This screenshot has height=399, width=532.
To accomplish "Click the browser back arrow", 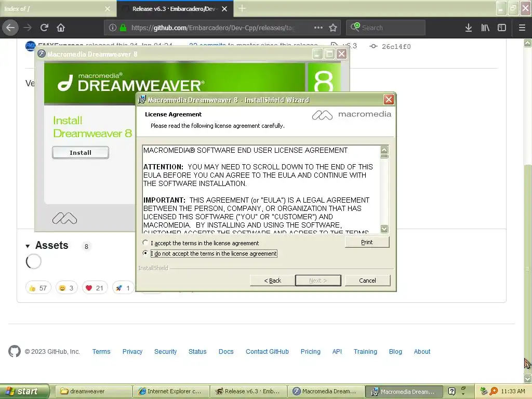I will pos(10,28).
